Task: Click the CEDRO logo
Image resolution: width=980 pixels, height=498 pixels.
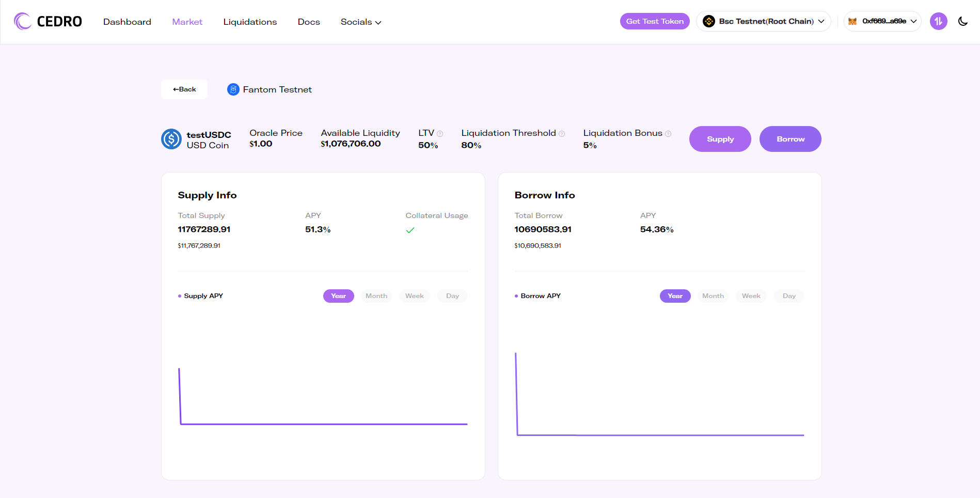Action: point(48,21)
